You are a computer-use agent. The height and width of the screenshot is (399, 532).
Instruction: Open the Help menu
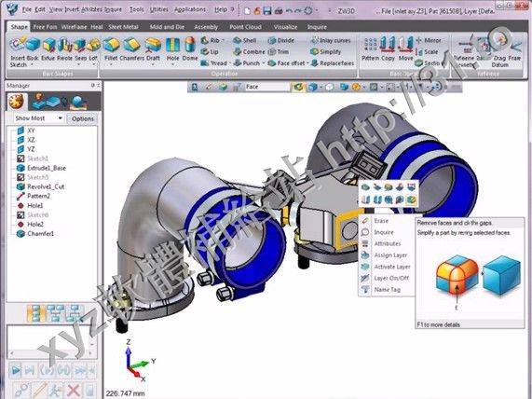pyautogui.click(x=221, y=9)
